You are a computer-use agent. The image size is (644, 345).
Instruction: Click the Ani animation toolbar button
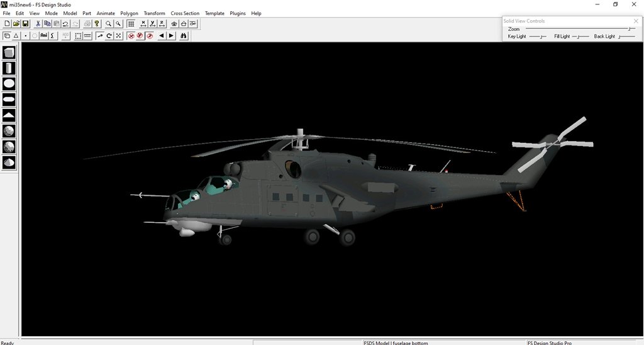43,36
